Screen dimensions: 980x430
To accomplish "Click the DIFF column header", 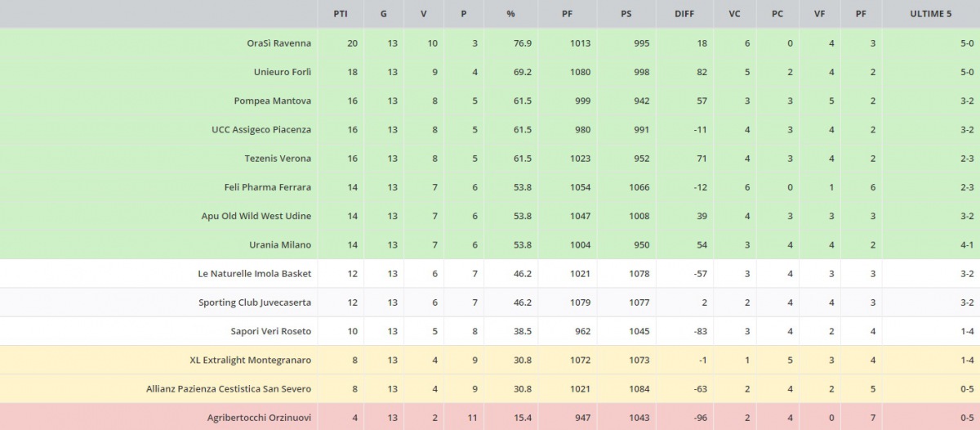I will [685, 14].
